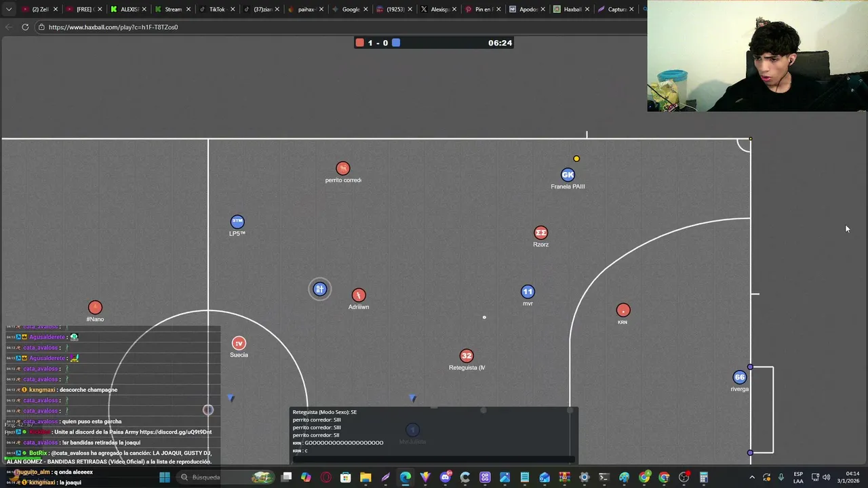Screen dimensions: 868x488
Task: Click the microphone icon in system tray
Action: click(781, 477)
